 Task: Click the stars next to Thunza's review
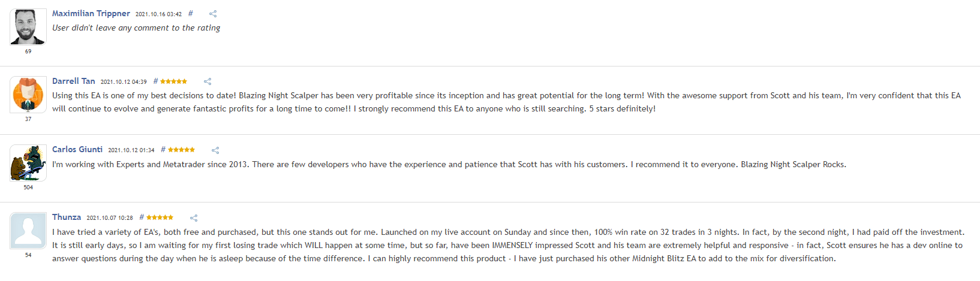tap(160, 217)
